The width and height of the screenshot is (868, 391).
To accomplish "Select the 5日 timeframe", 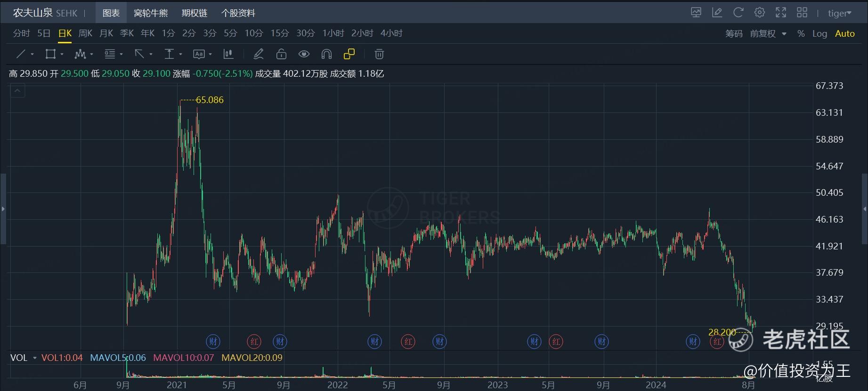I will pyautogui.click(x=44, y=33).
